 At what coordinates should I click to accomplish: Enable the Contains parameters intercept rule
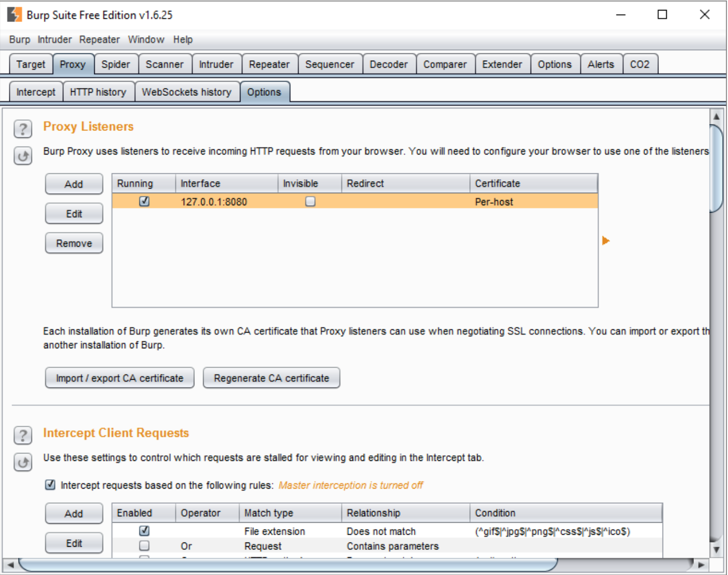(x=145, y=546)
